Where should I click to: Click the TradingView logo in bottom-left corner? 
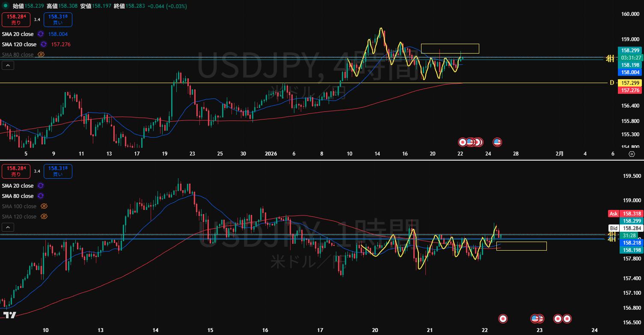[9, 315]
